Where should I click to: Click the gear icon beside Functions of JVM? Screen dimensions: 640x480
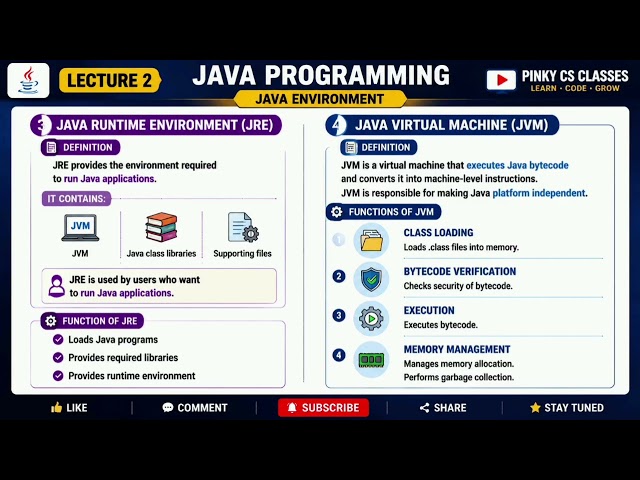(x=336, y=212)
